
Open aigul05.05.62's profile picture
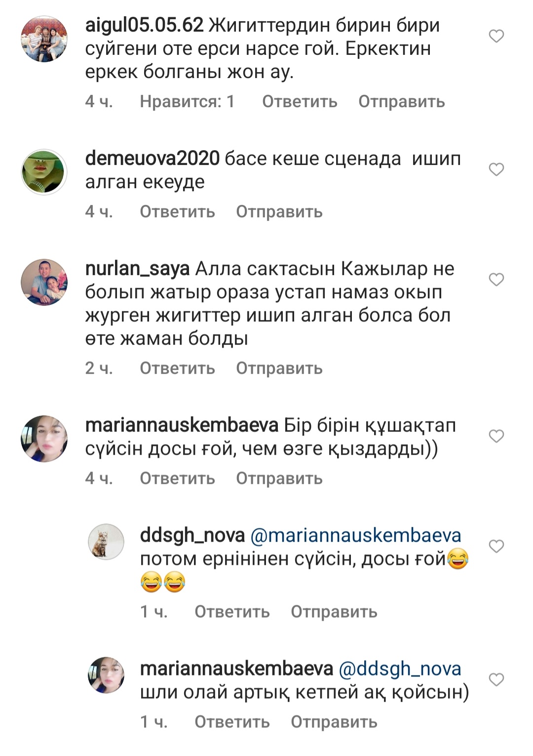(x=44, y=39)
